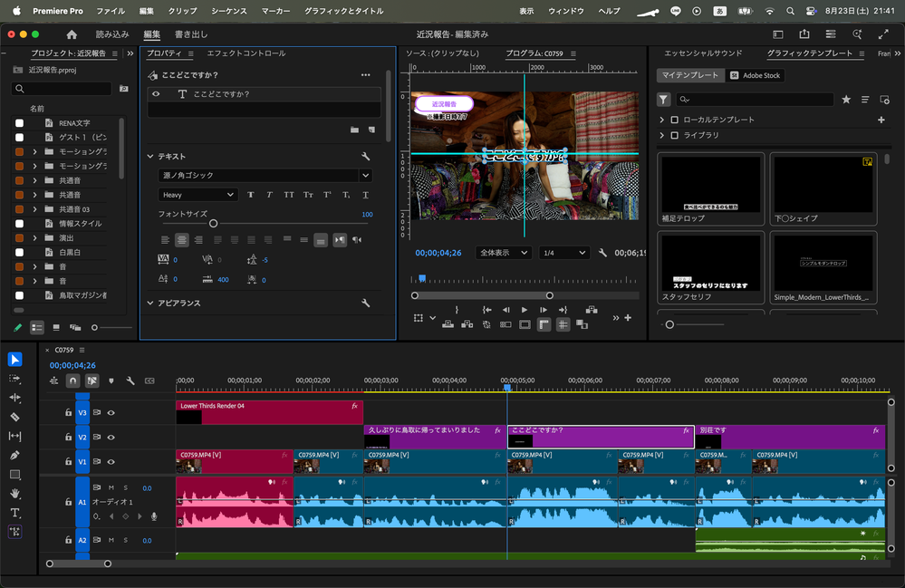Click the Play button in Program monitor

tap(524, 310)
